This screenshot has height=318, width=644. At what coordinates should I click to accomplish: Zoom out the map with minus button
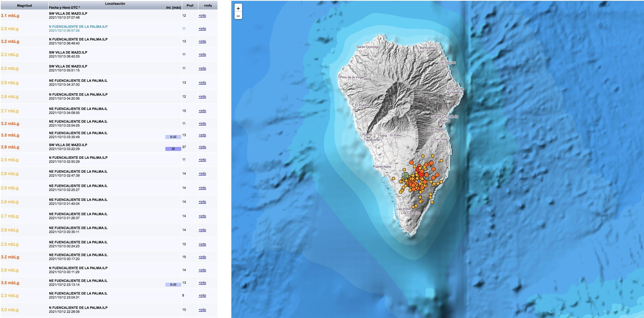238,16
